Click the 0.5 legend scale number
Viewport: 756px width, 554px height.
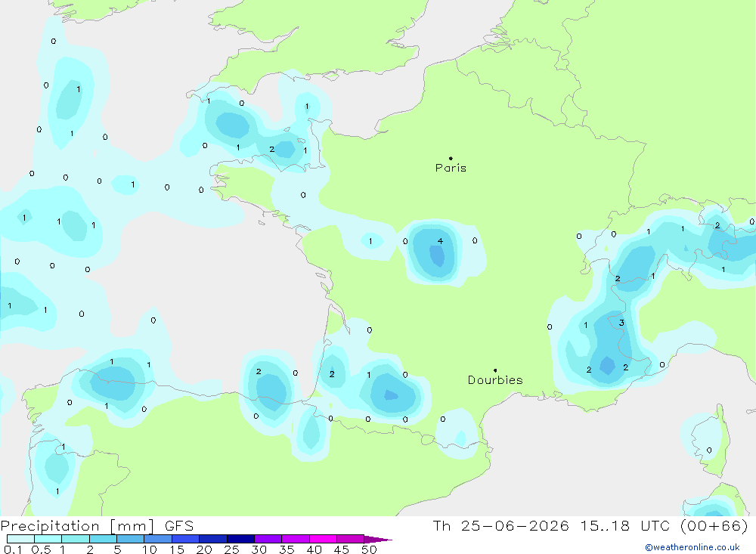tap(41, 549)
